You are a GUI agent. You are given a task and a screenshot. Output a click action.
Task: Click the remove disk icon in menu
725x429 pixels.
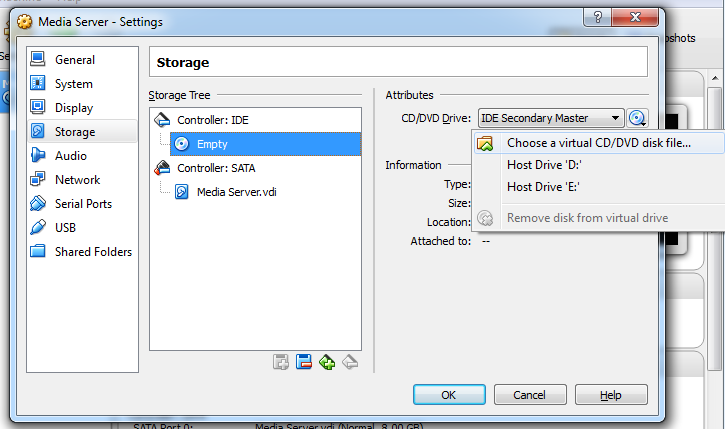(x=485, y=218)
